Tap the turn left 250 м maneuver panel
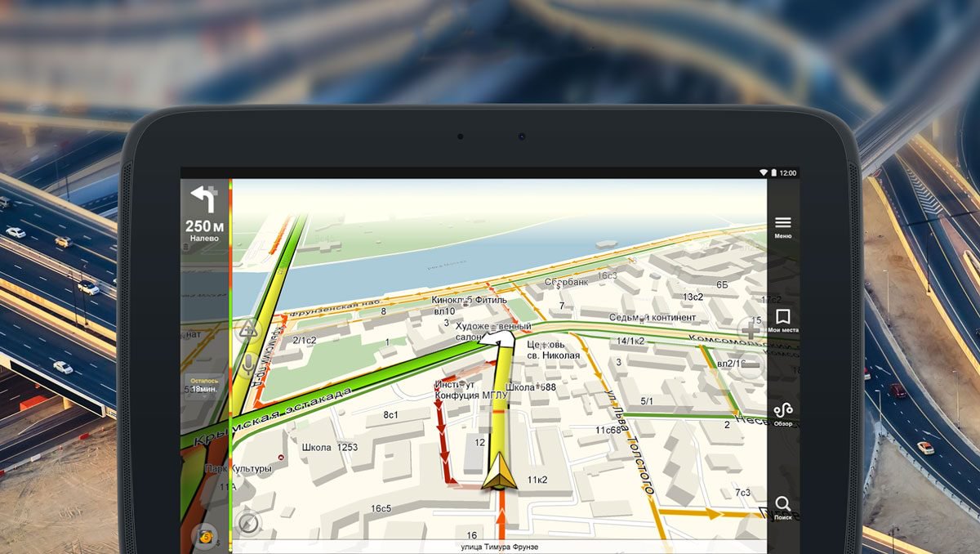980x554 pixels. (x=204, y=215)
